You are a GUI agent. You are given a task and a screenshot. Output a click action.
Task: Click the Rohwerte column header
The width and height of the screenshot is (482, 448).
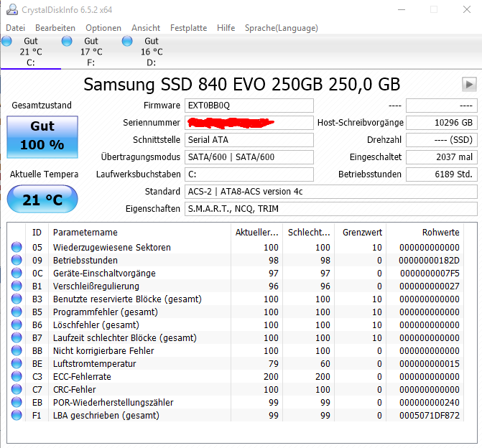pyautogui.click(x=425, y=233)
